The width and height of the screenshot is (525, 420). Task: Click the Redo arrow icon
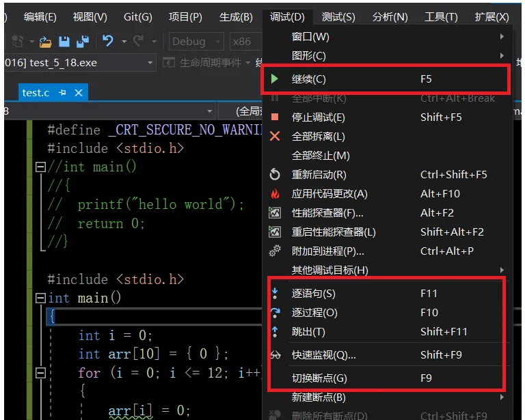138,41
